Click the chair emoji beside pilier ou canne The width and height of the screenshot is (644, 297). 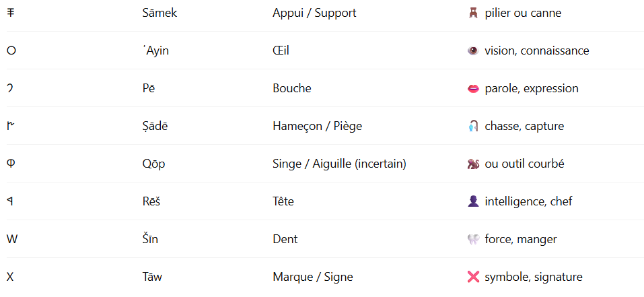(x=473, y=13)
